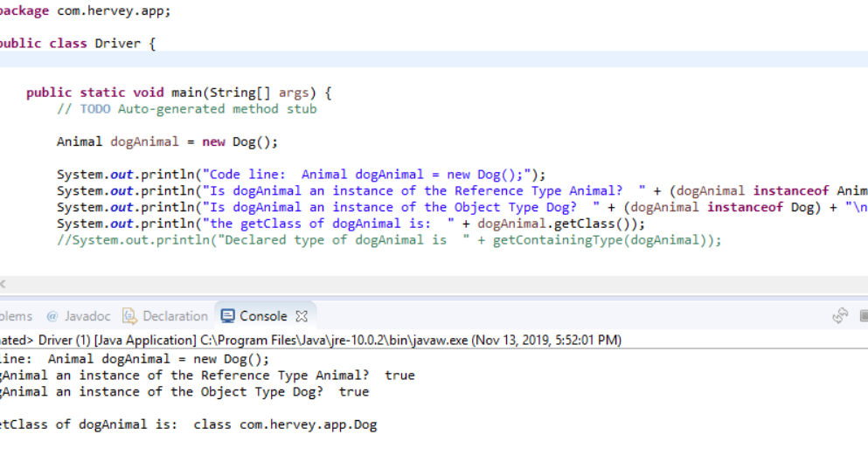Switch to the Javadoc tab
868x455 pixels.
click(x=79, y=316)
